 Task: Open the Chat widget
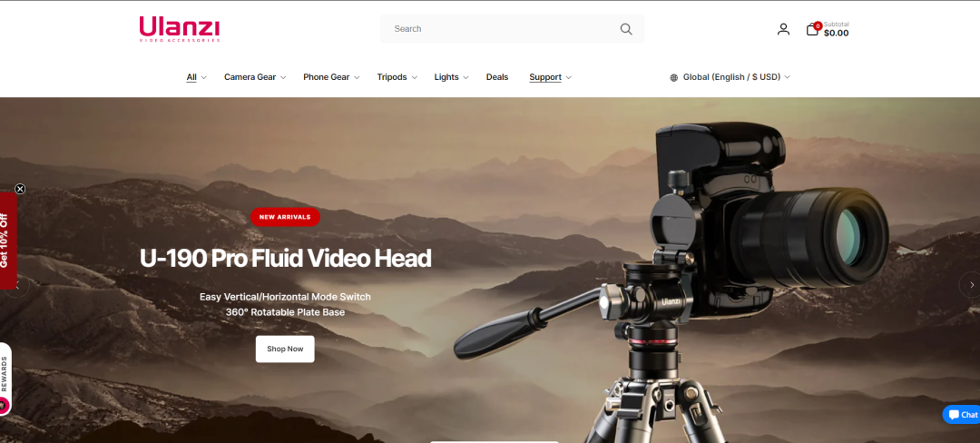[x=961, y=414]
